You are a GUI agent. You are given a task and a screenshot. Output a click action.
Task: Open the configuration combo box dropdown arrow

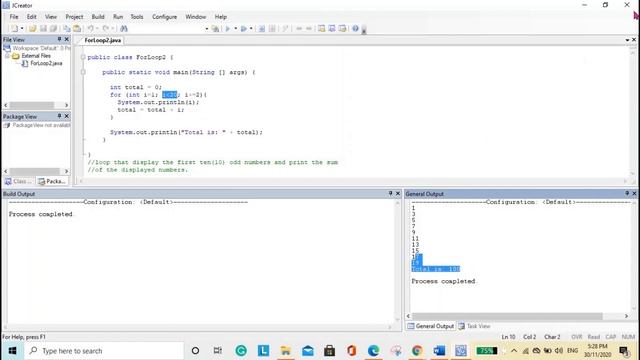point(207,29)
